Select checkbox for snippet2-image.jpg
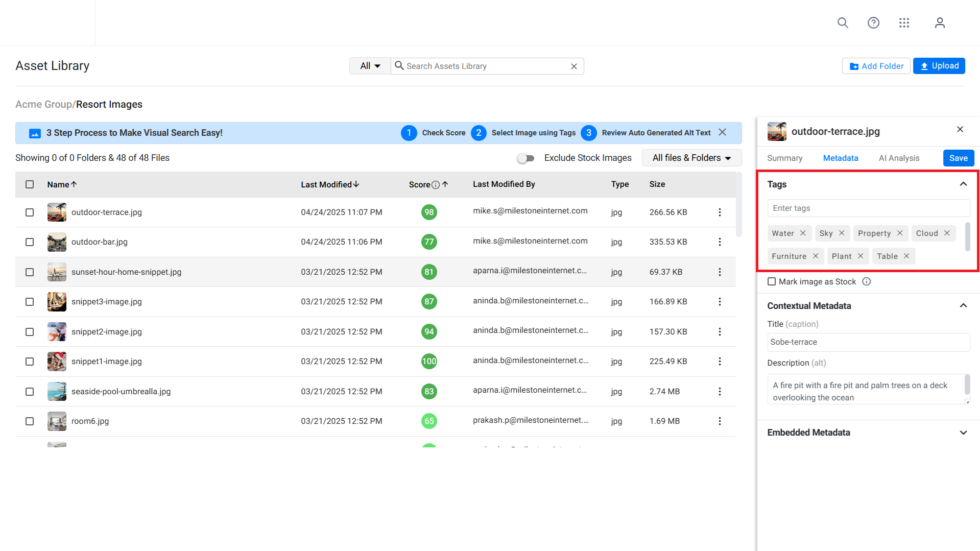This screenshot has height=551, width=980. (x=30, y=332)
